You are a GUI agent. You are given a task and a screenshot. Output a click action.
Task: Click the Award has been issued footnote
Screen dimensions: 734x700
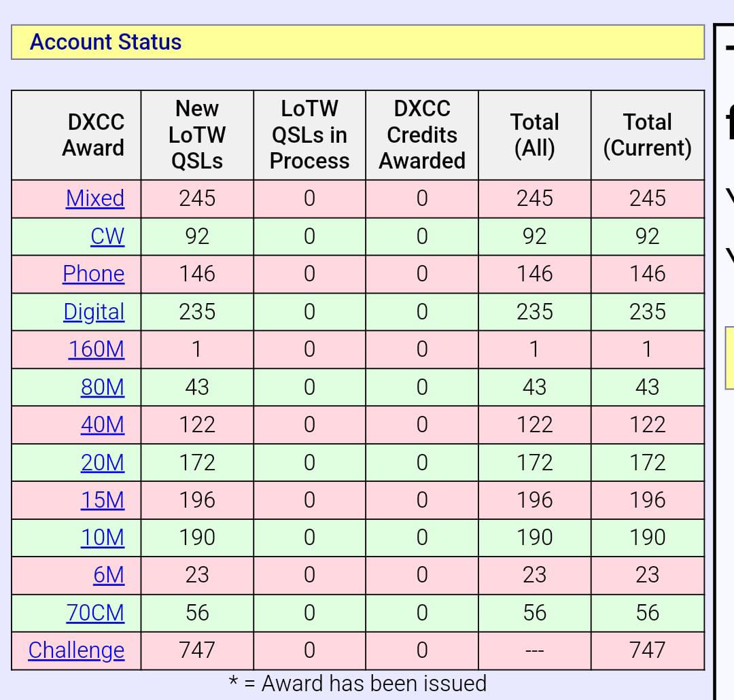pos(357,684)
